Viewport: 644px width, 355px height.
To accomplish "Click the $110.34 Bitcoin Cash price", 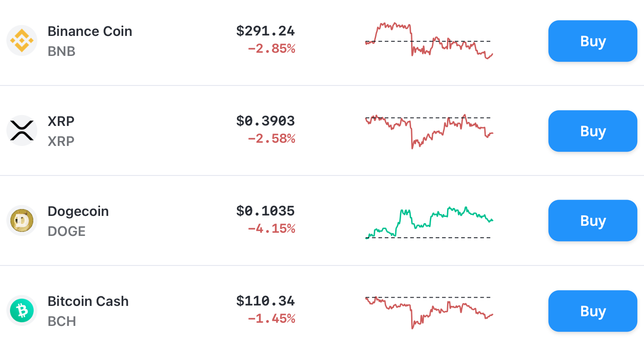I will click(265, 301).
